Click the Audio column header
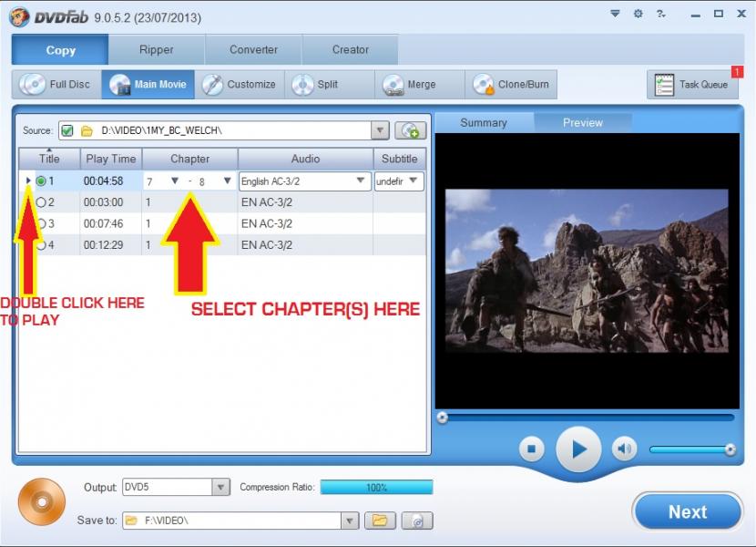 [305, 159]
